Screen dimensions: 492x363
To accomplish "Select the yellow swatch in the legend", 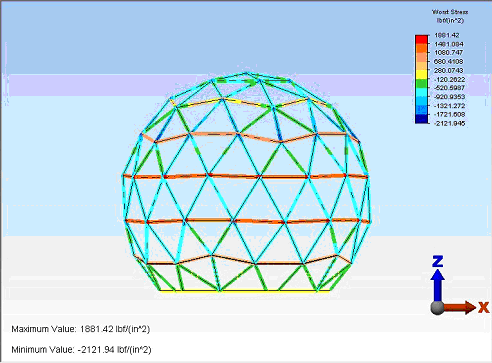I will click(x=421, y=75).
